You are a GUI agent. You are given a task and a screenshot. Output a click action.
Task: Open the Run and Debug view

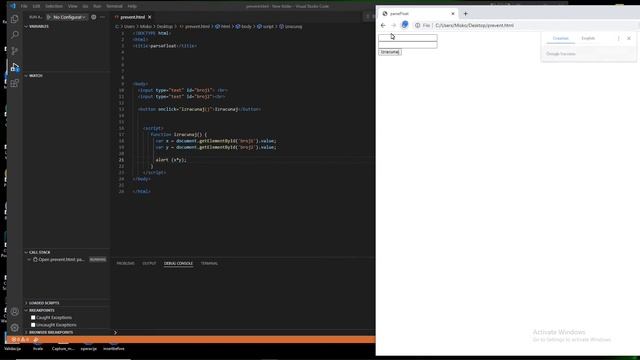[x=15, y=67]
